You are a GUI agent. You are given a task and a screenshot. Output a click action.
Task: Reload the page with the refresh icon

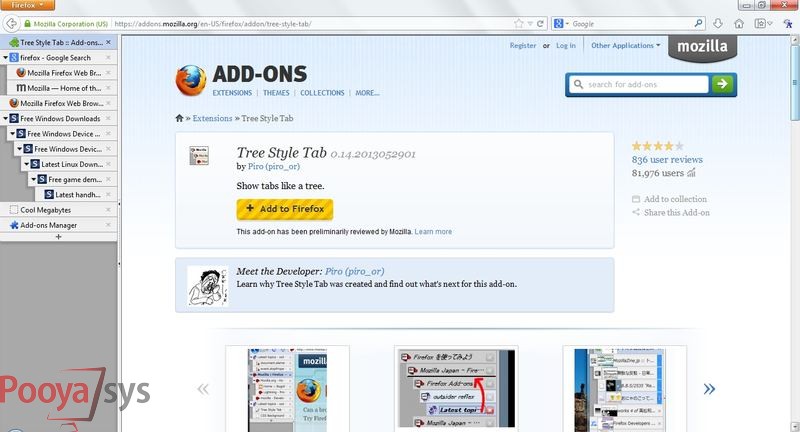[540, 23]
